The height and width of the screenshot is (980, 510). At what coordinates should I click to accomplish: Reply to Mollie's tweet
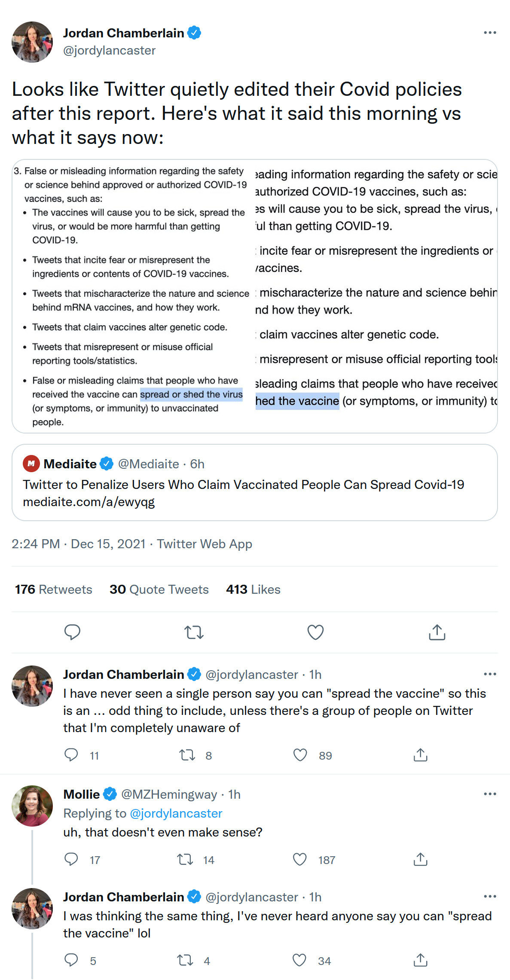(x=71, y=859)
